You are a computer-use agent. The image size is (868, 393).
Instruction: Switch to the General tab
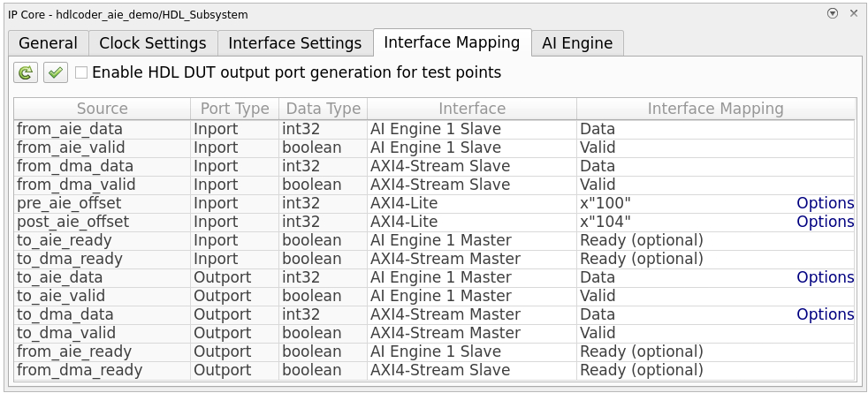[x=48, y=43]
